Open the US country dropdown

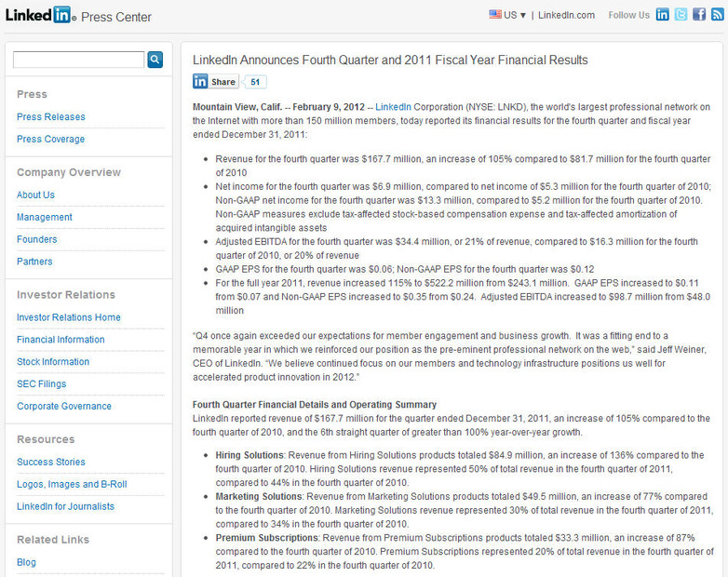coord(515,15)
